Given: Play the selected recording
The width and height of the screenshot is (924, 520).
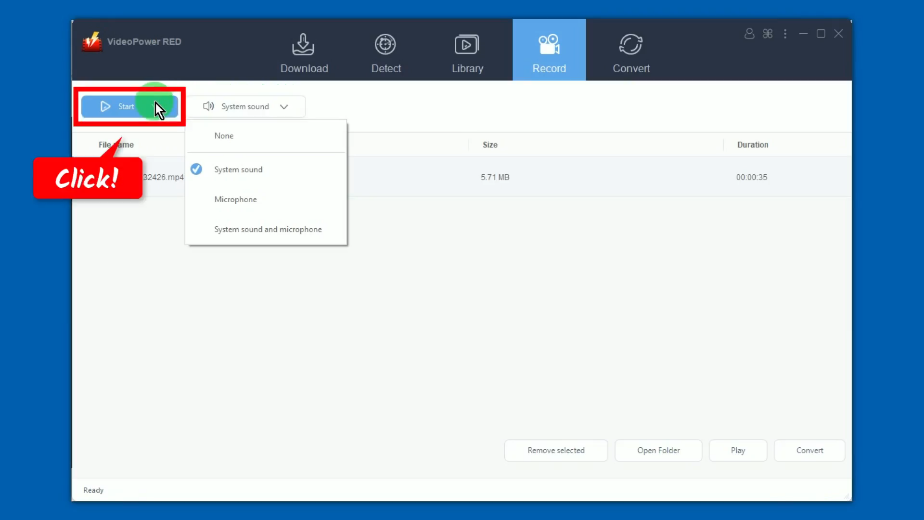Looking at the screenshot, I should point(738,450).
